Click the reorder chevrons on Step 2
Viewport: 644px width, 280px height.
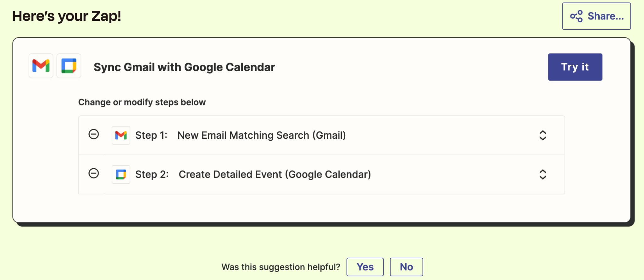[x=543, y=174]
